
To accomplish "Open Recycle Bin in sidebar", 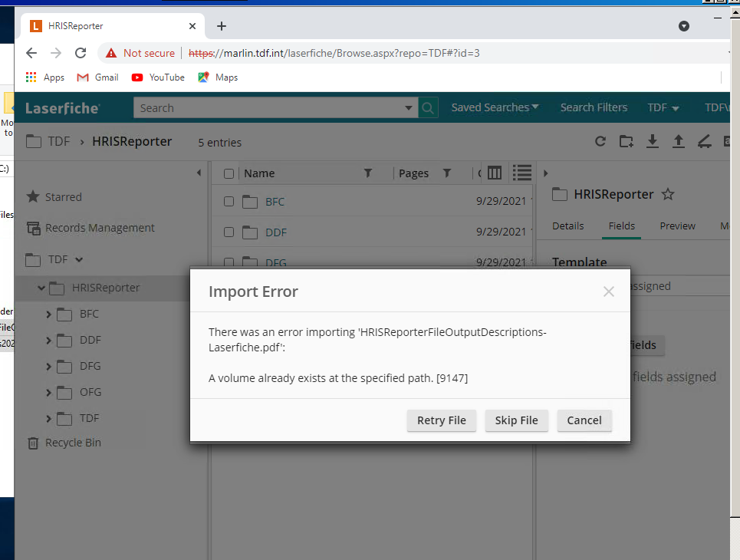I will coord(64,443).
